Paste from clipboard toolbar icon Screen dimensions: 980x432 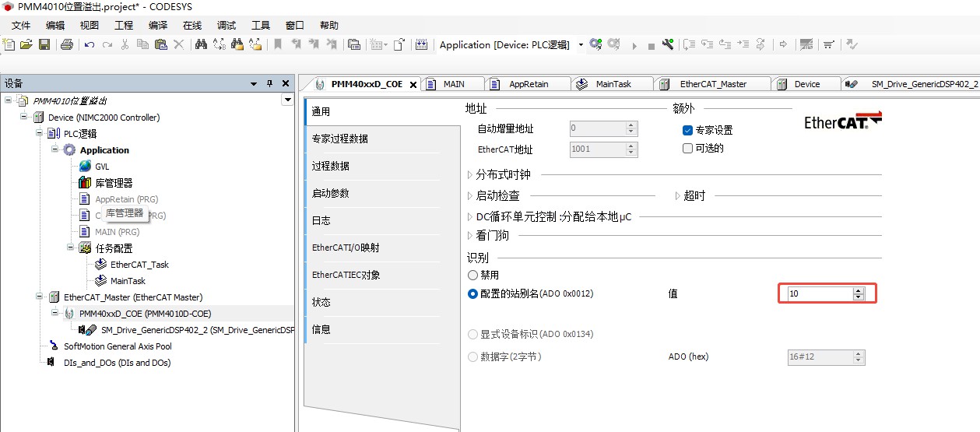click(160, 44)
